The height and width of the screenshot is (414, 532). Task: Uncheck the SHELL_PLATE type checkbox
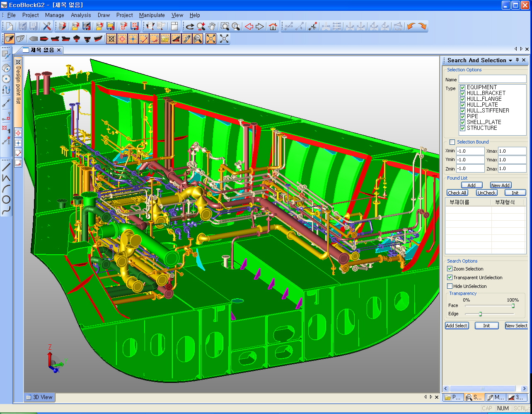[462, 122]
